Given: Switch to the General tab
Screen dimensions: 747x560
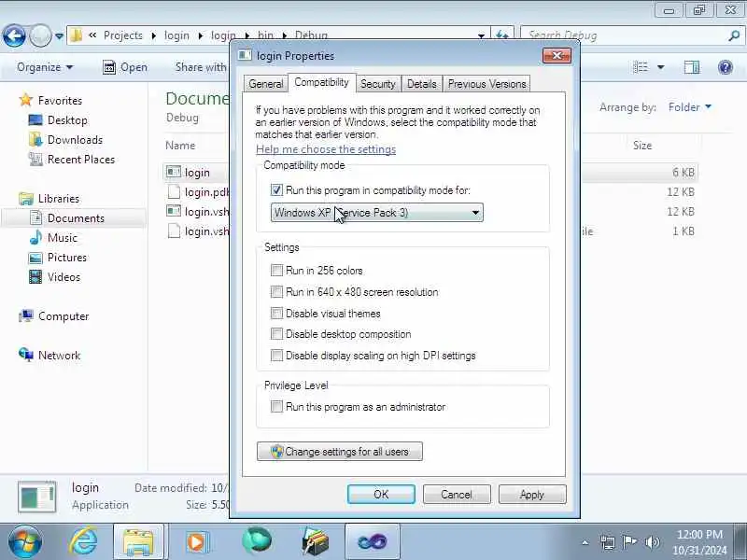Looking at the screenshot, I should [266, 84].
